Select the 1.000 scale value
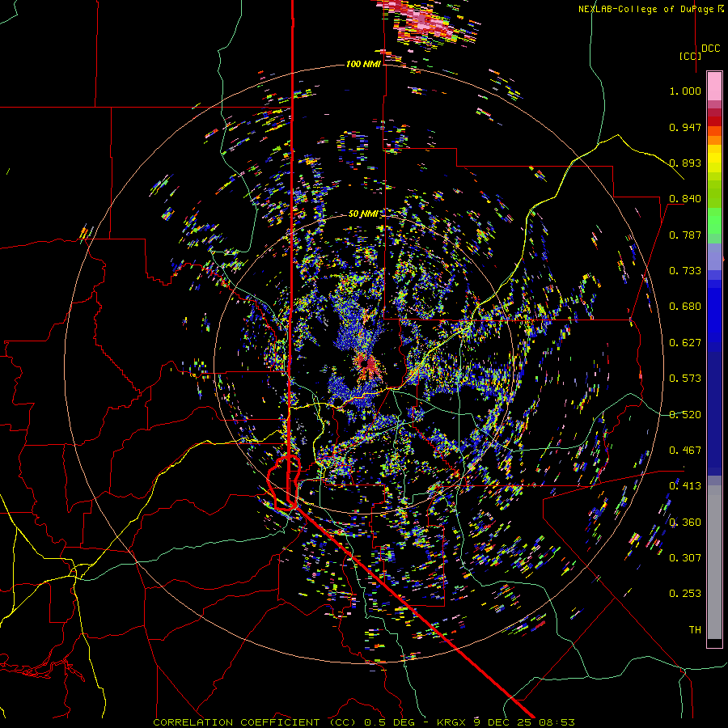 [x=685, y=91]
